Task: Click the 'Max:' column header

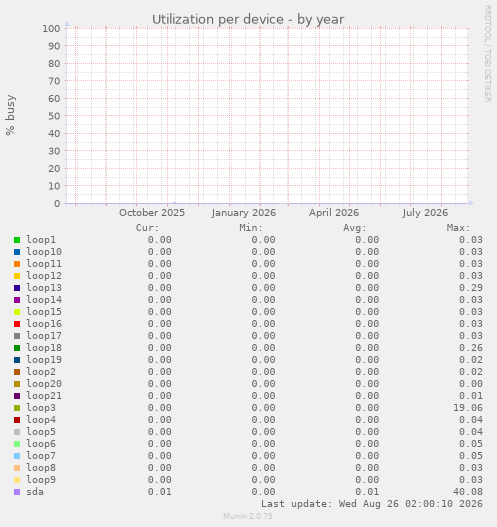Action: (458, 228)
